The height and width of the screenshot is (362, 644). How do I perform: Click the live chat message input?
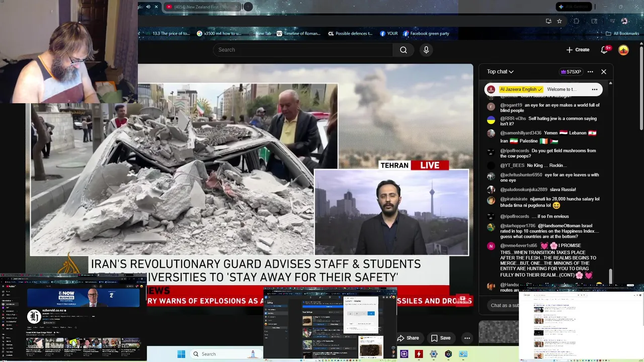(x=503, y=305)
